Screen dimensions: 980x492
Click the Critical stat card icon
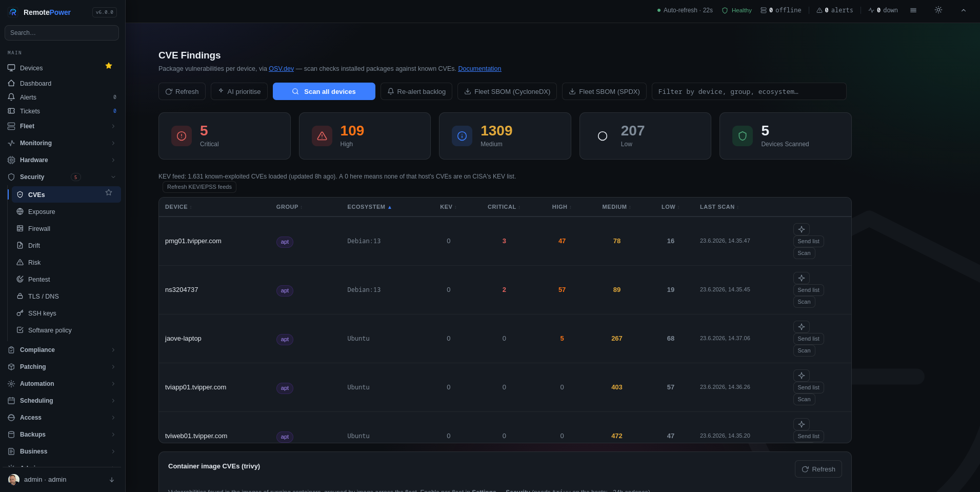[182, 136]
